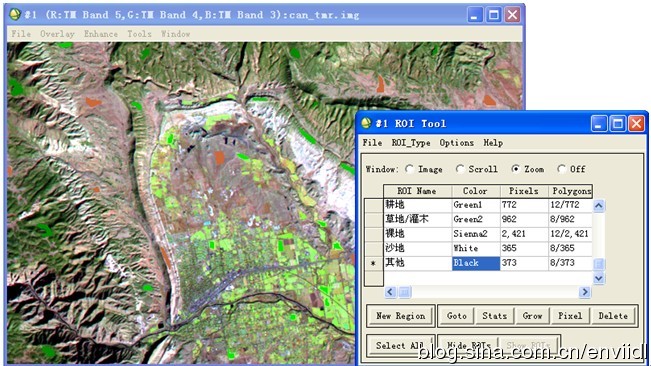The height and width of the screenshot is (366, 651).
Task: Close the can_tmr.img image window
Action: [513, 15]
